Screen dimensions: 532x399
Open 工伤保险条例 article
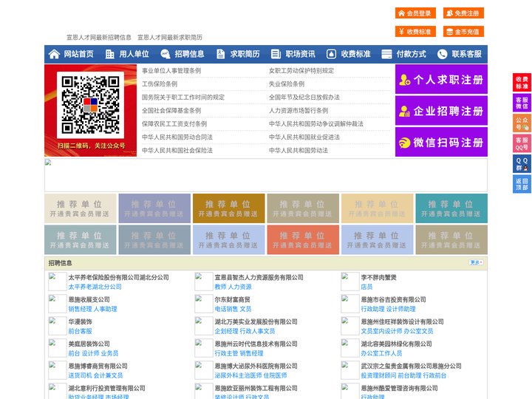tap(160, 83)
